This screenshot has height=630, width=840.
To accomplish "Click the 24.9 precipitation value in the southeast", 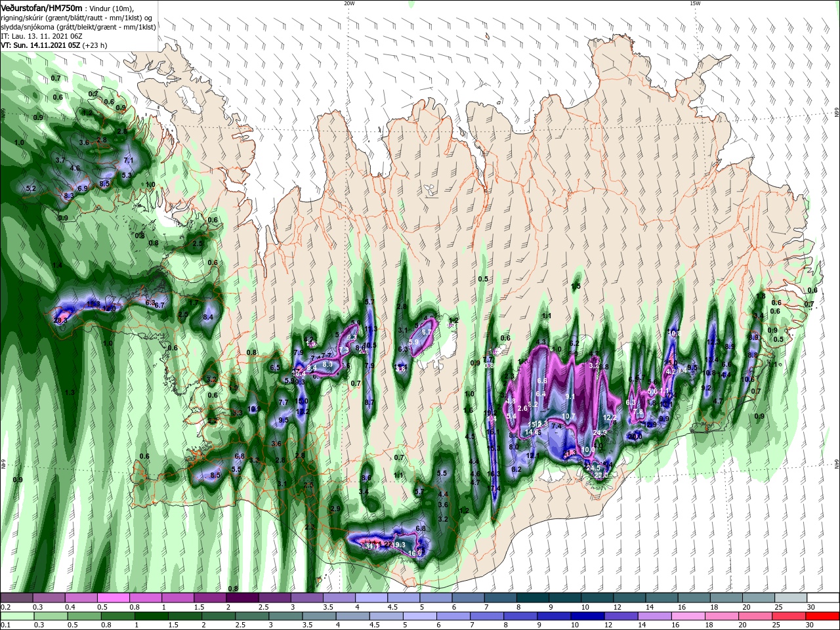I will pos(600,432).
